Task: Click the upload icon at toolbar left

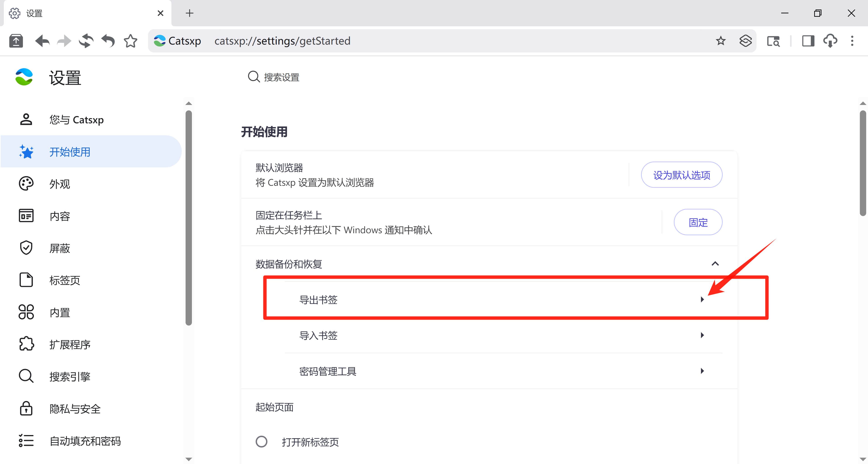Action: click(x=16, y=41)
